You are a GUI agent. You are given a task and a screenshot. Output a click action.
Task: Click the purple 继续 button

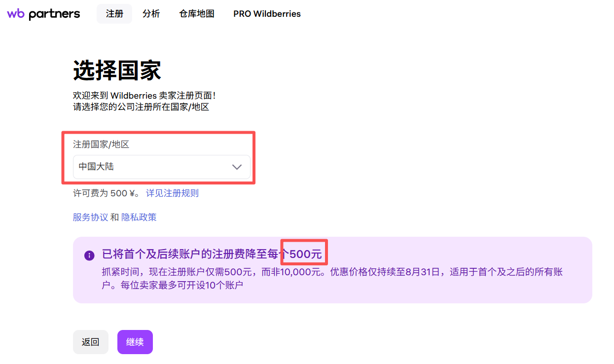(135, 342)
